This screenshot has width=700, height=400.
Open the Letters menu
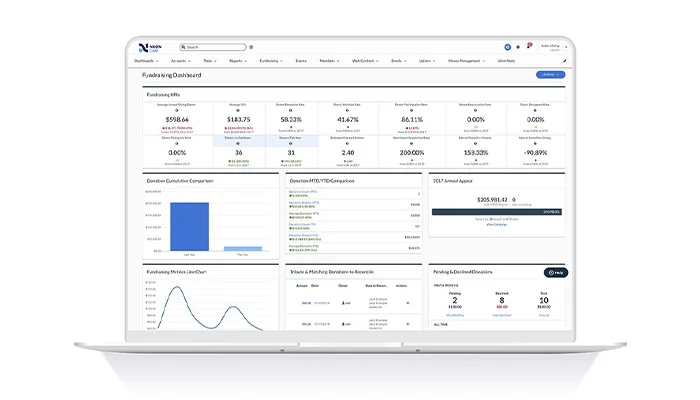(427, 61)
